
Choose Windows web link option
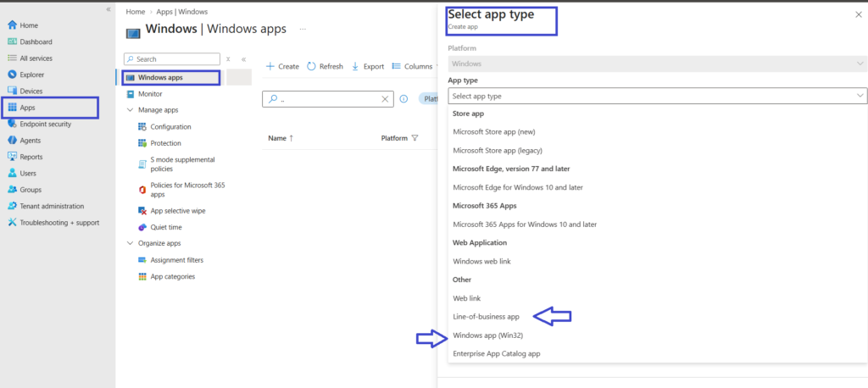pos(481,261)
